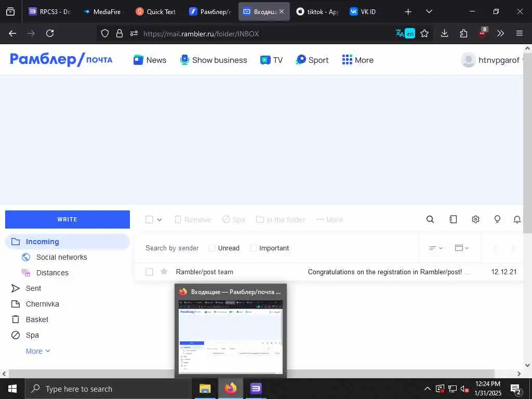Open the Distances folder
The width and height of the screenshot is (532, 399).
pyautogui.click(x=52, y=273)
